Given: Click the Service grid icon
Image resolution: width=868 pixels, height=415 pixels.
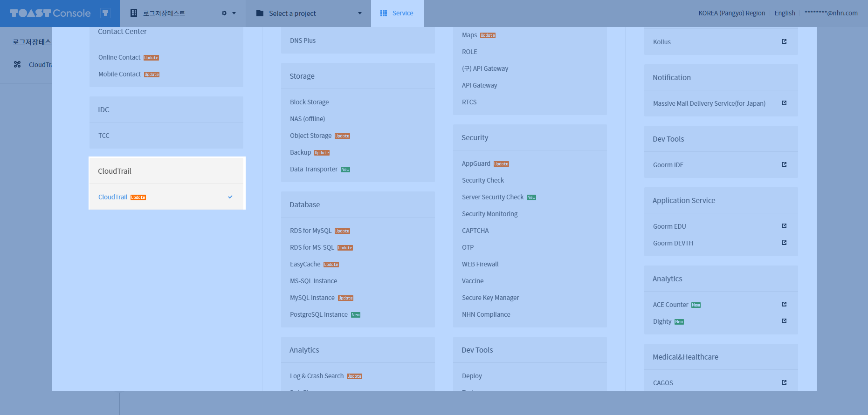Looking at the screenshot, I should click(x=384, y=13).
